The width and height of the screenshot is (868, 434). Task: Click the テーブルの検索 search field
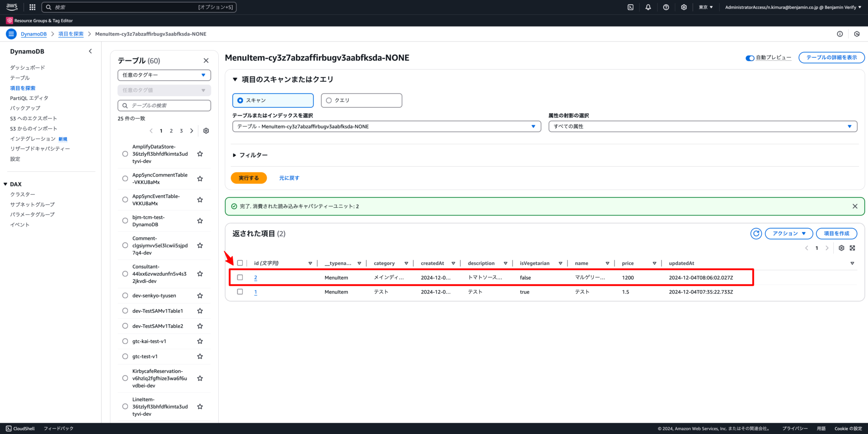pyautogui.click(x=164, y=105)
